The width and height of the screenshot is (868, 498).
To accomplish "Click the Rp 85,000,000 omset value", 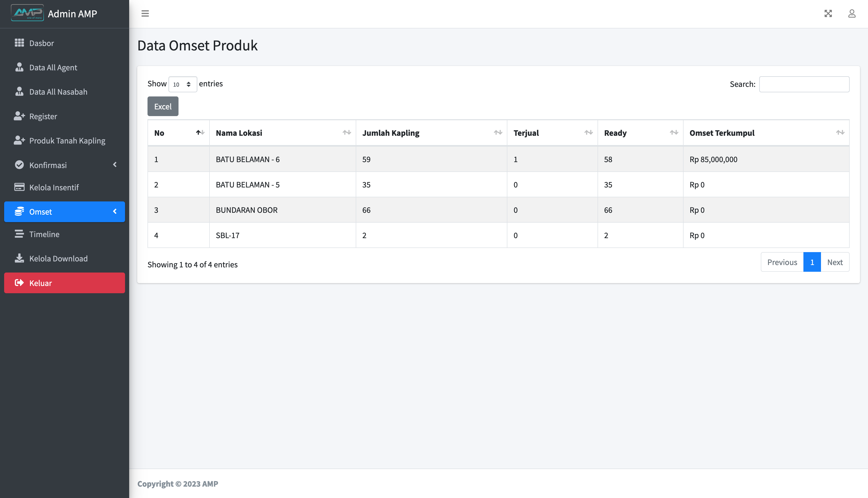I will tap(713, 159).
